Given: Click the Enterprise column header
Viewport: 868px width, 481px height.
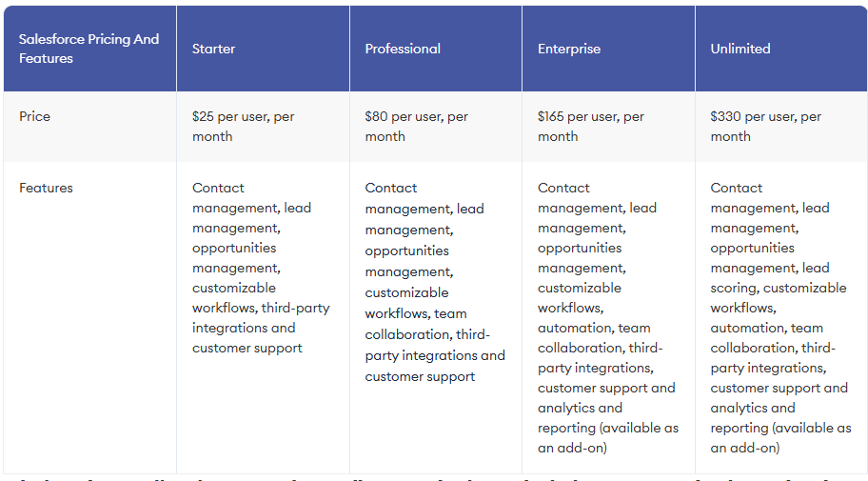Looking at the screenshot, I should point(569,49).
